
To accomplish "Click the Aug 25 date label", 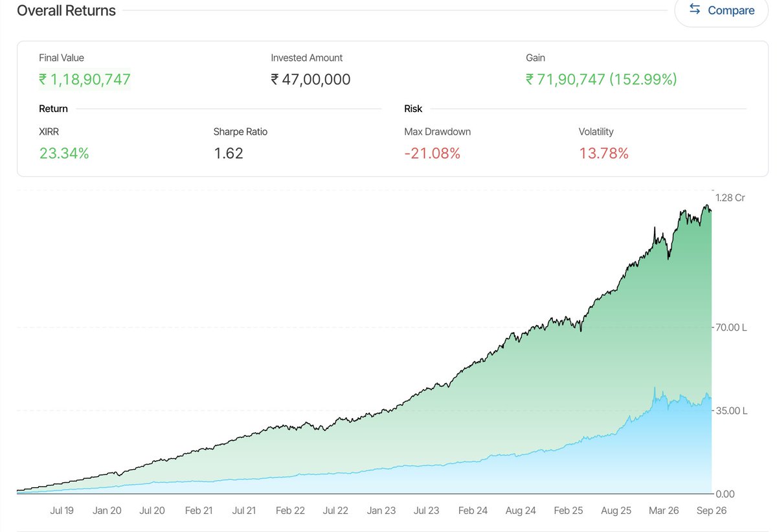I will coord(616,511).
